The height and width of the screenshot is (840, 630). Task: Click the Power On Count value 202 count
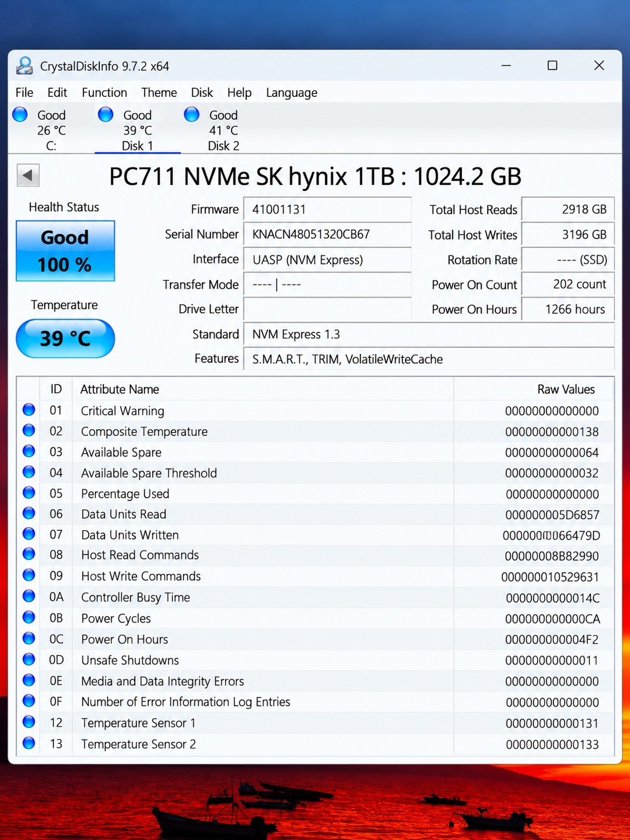(568, 284)
